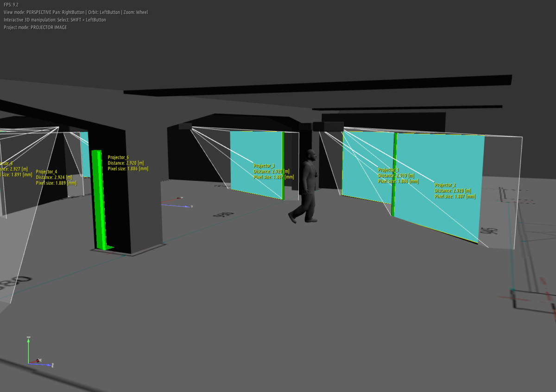Click the 'Project mode: PROJECTOR IMAGE' text
Screen dimensions: 556x392
click(35, 27)
